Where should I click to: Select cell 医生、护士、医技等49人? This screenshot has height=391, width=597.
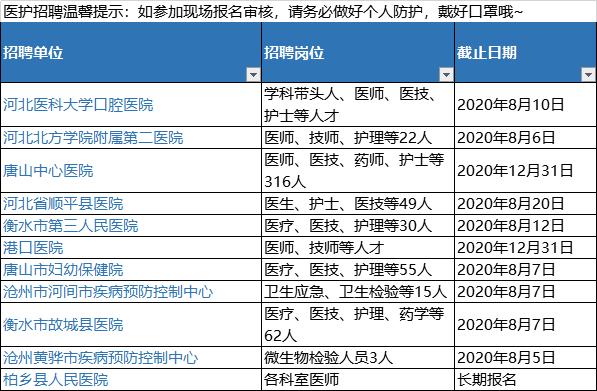pyautogui.click(x=358, y=204)
